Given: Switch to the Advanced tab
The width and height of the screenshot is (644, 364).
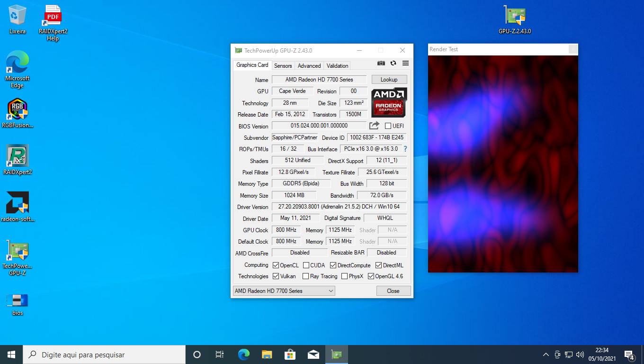Looking at the screenshot, I should 309,66.
